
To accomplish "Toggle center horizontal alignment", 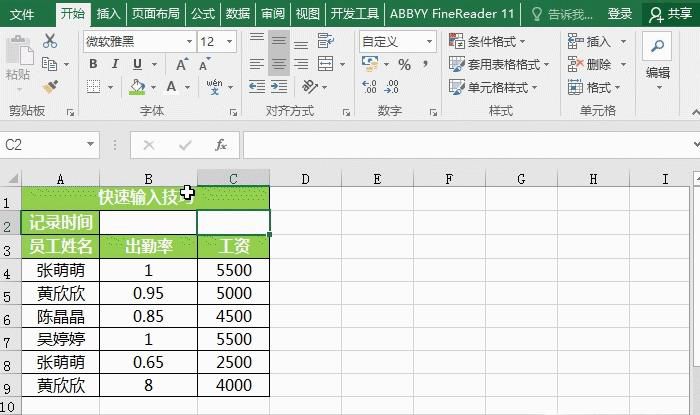I will tap(279, 64).
